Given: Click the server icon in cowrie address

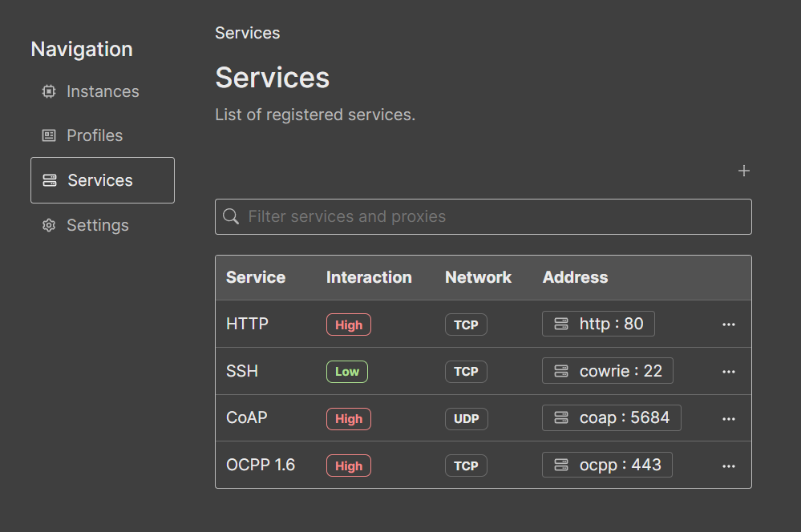Looking at the screenshot, I should tap(561, 371).
